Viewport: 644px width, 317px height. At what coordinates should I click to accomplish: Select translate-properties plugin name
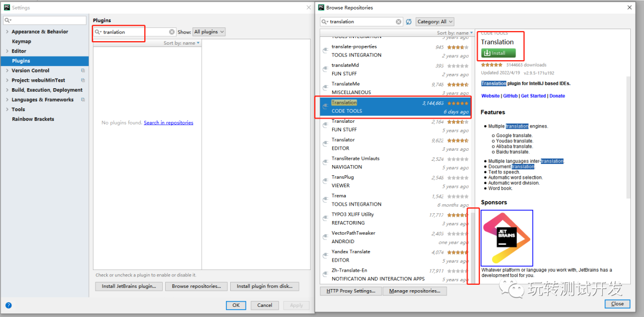tap(354, 47)
